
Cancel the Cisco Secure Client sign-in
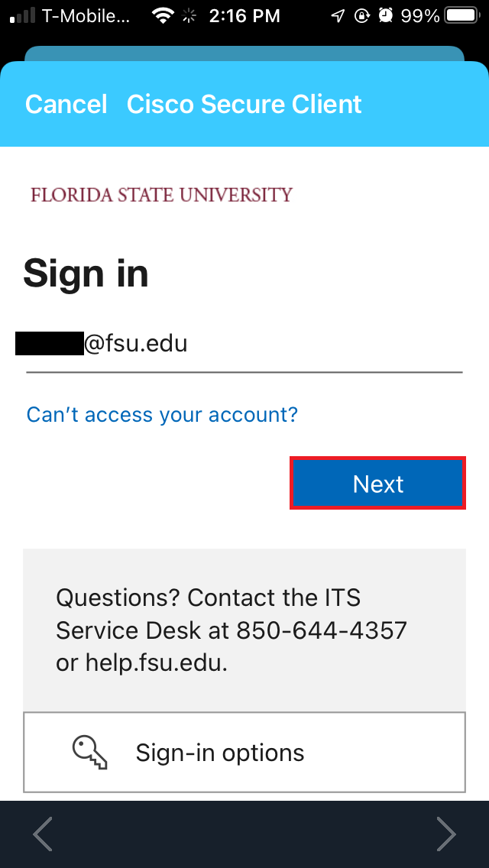66,104
